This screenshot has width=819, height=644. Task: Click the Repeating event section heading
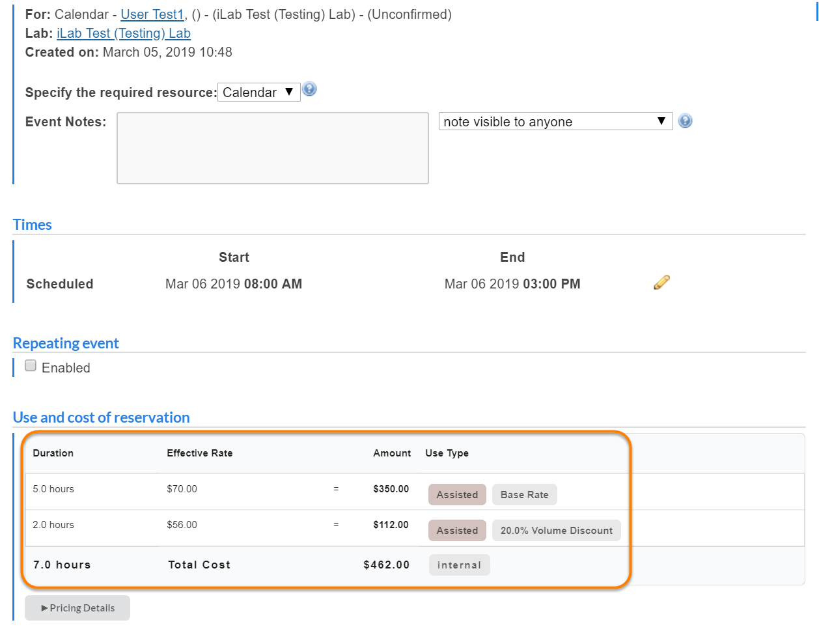(66, 343)
